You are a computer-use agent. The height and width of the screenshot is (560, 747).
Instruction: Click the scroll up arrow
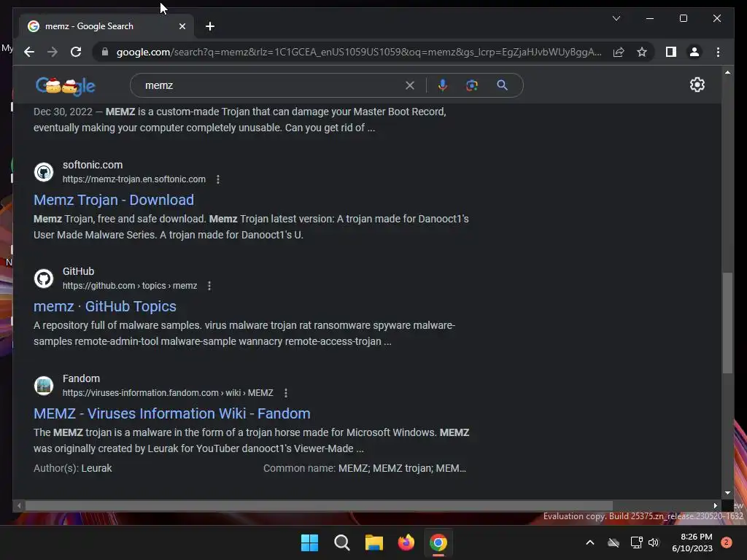click(727, 72)
